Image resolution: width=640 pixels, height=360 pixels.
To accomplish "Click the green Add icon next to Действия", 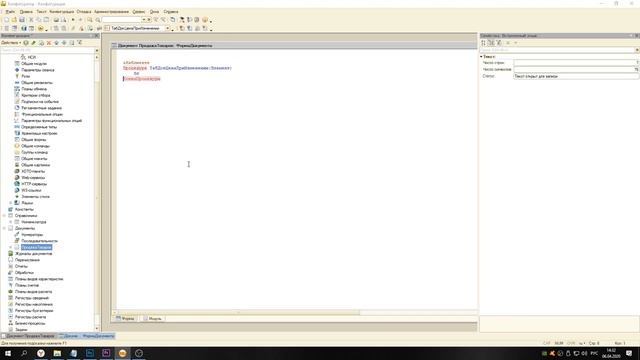I will [26, 42].
